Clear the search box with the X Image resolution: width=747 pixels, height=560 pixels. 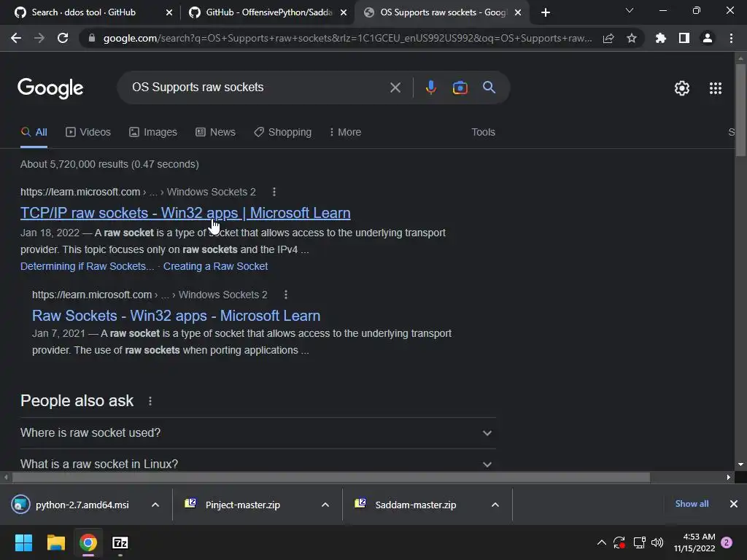(395, 87)
